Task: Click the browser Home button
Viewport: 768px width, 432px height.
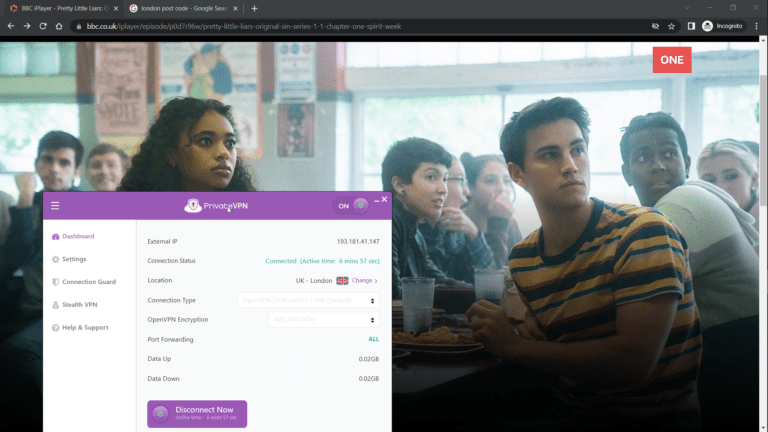Action: 59,26
